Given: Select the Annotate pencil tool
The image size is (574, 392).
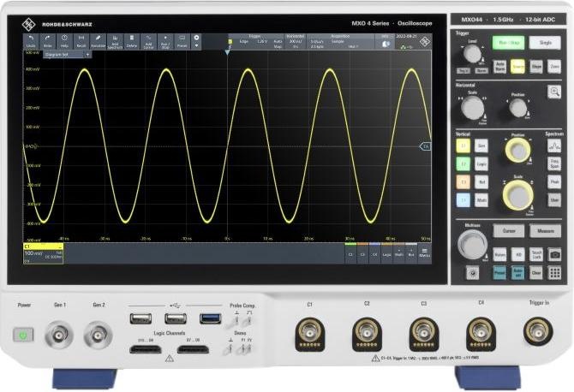Looking at the screenshot, I should pyautogui.click(x=99, y=41).
